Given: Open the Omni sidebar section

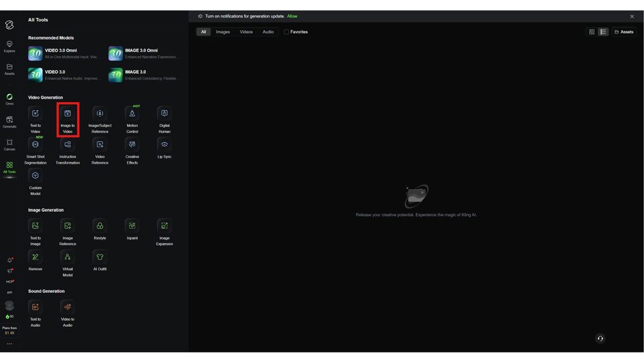Looking at the screenshot, I should [9, 99].
